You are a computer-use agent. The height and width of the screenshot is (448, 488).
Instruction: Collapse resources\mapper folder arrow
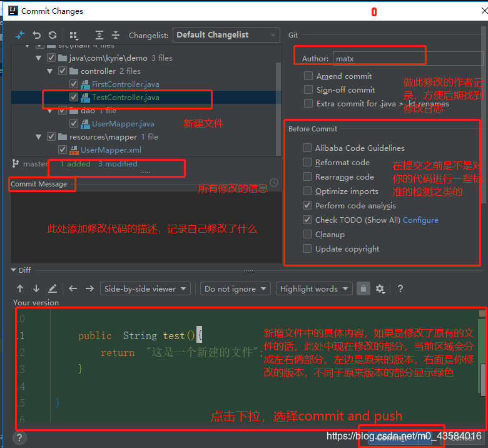(39, 136)
